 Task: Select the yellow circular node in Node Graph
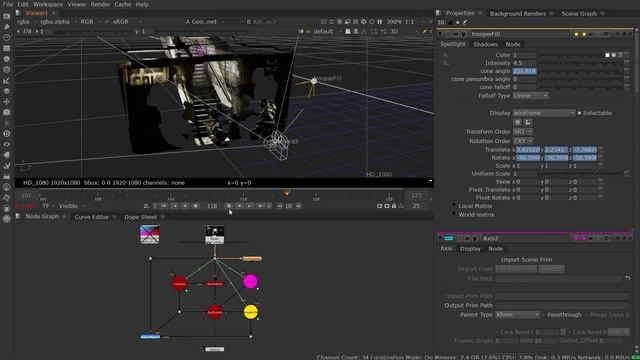(x=251, y=312)
